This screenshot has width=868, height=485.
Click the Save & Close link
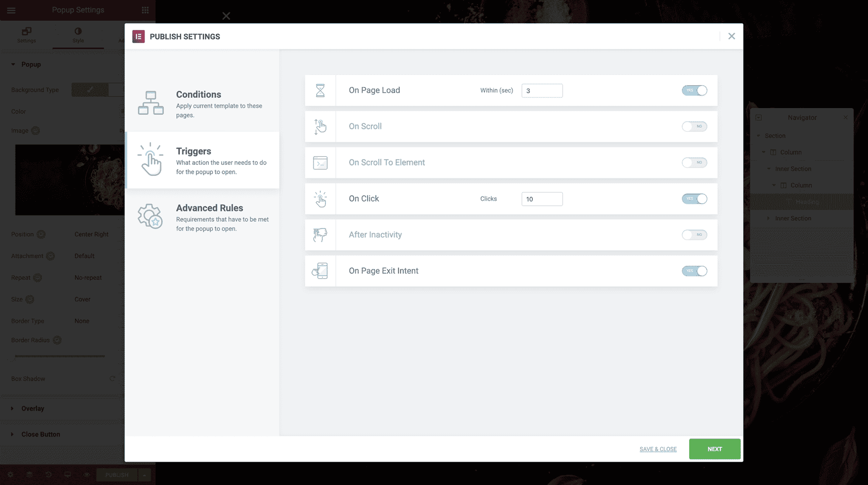point(658,449)
